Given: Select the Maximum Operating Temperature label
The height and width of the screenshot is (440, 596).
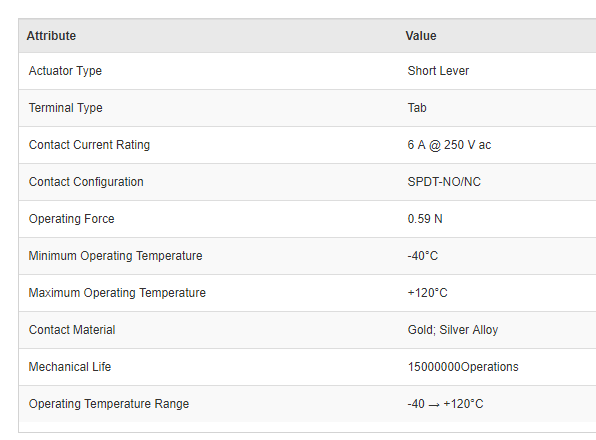Looking at the screenshot, I should (117, 293).
